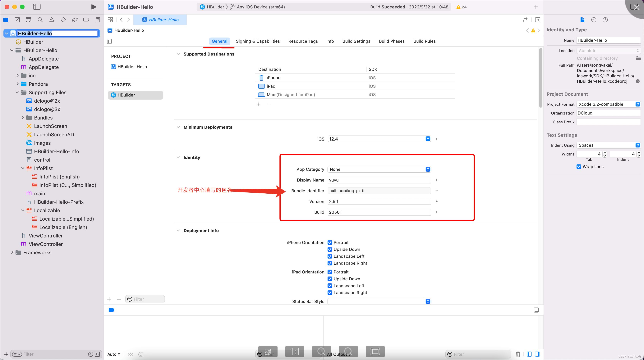The width and height of the screenshot is (644, 360).
Task: Collapse the Supporting Files group
Action: tap(17, 92)
